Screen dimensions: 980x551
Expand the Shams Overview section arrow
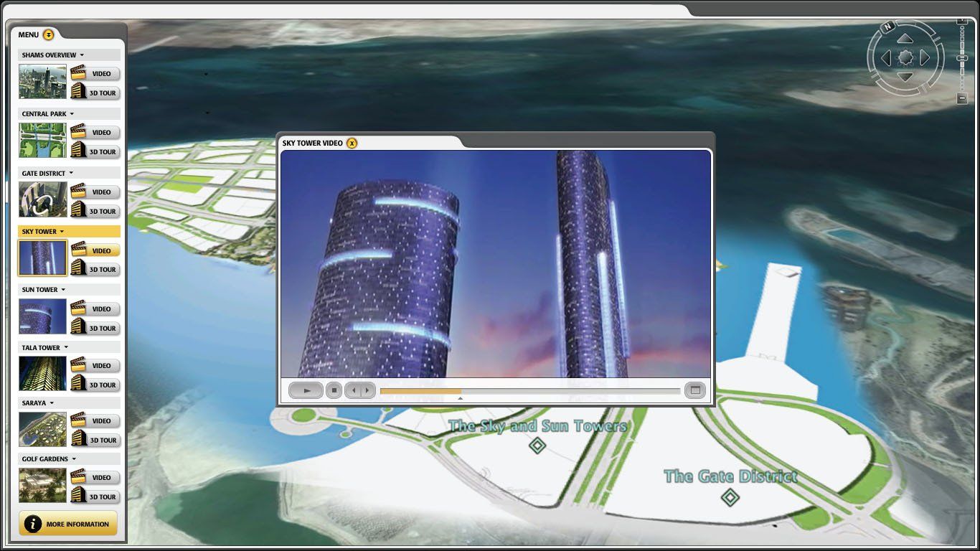pos(82,55)
